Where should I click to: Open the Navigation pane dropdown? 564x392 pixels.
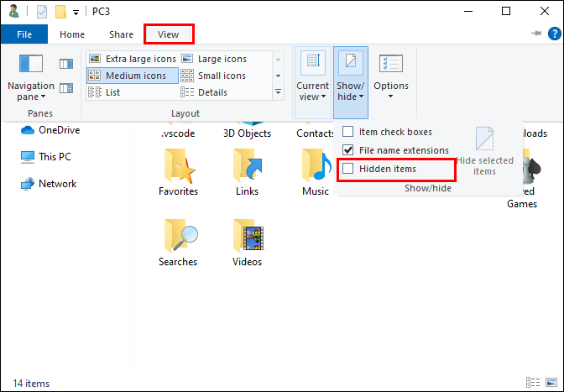coord(29,91)
